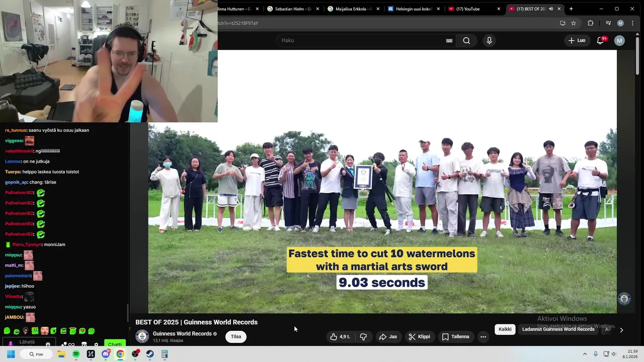Image resolution: width=644 pixels, height=362 pixels.
Task: Open the volume icon in system tray
Action: [x=615, y=354]
